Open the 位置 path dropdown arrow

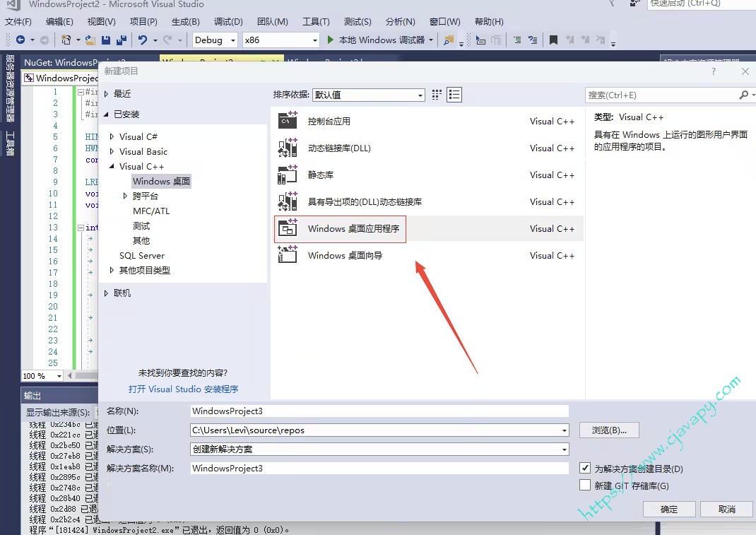[564, 430]
